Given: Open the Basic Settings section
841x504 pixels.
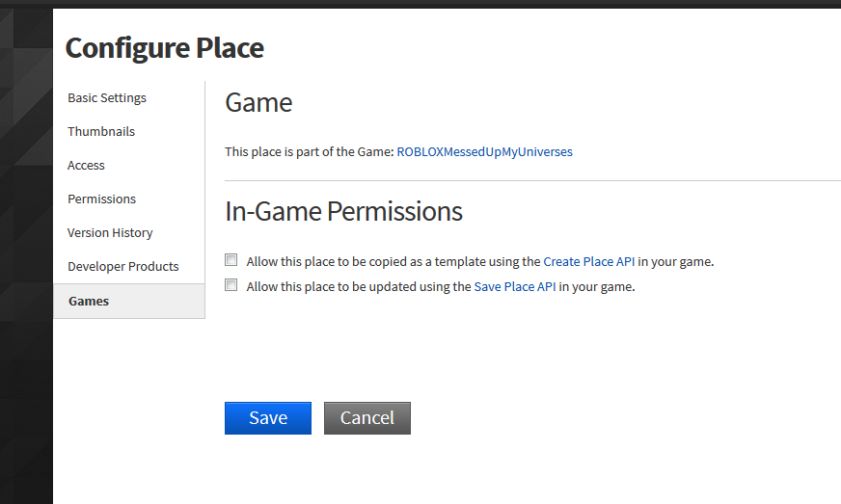Looking at the screenshot, I should point(107,98).
